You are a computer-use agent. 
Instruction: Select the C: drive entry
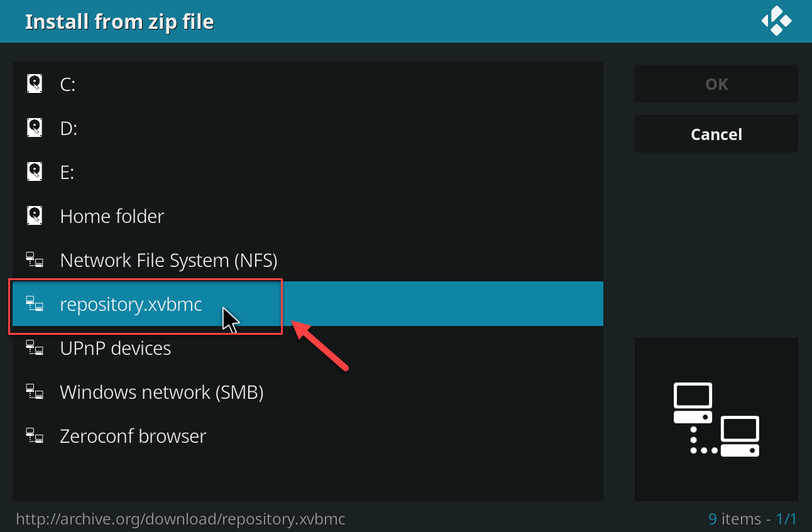[308, 84]
